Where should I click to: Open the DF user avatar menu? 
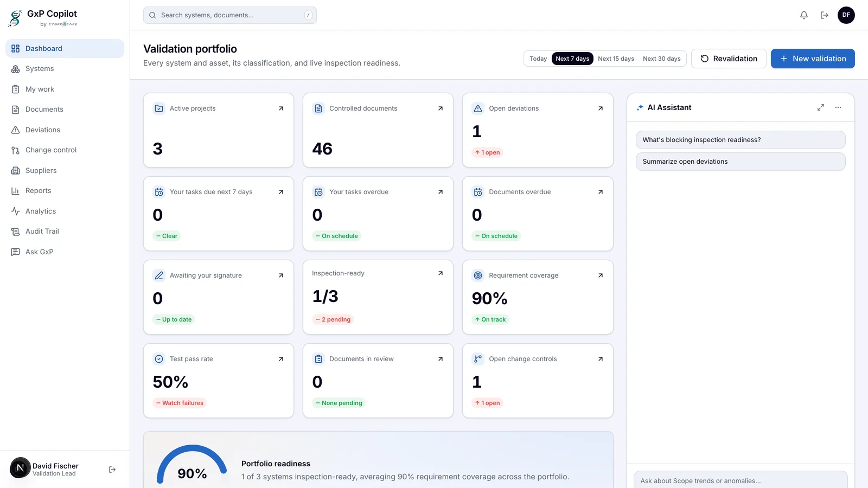(846, 15)
